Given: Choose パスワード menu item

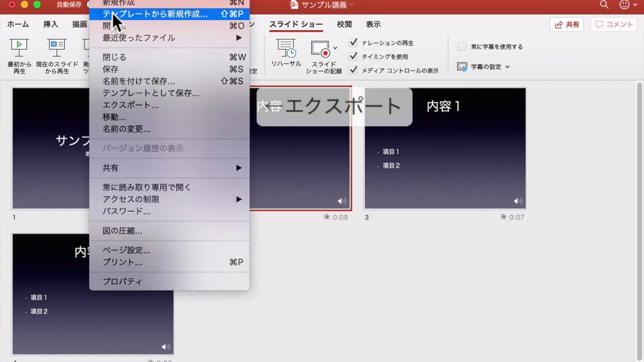Looking at the screenshot, I should click(x=169, y=211).
